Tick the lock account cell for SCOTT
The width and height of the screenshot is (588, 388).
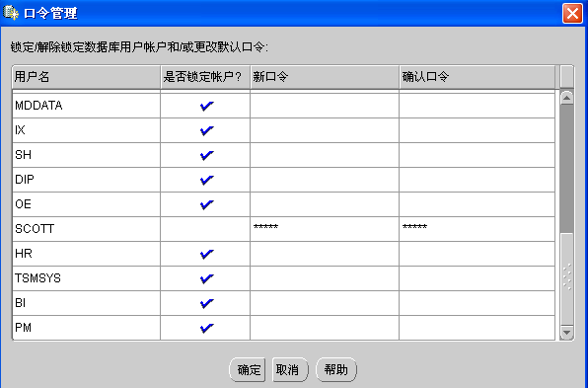pyautogui.click(x=205, y=229)
